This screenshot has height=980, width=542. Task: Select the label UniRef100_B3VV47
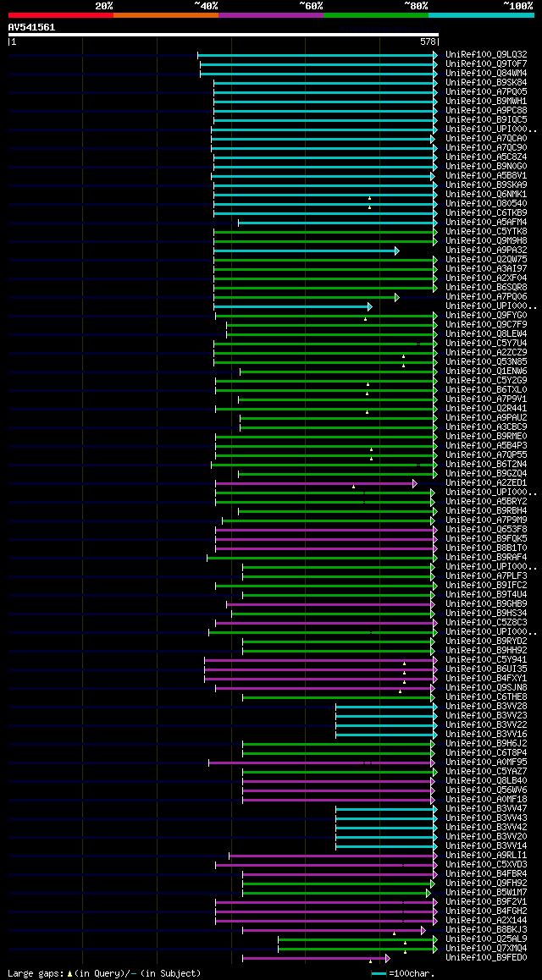pos(486,809)
